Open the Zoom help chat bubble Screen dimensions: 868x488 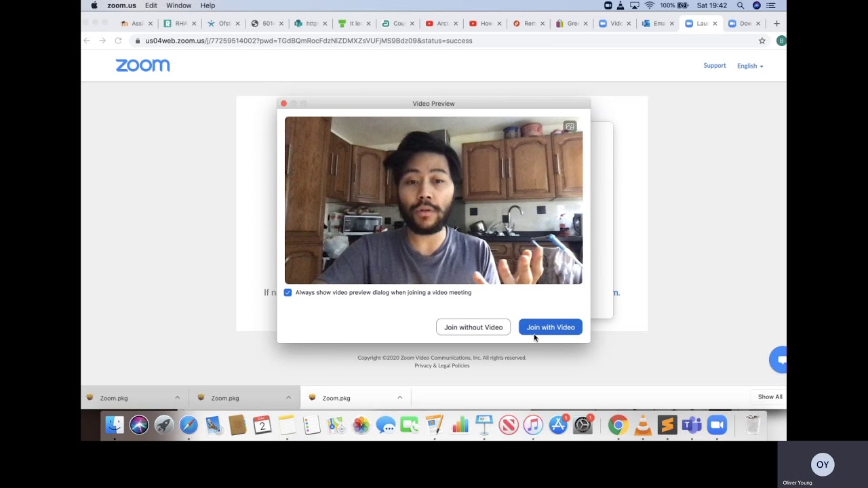pyautogui.click(x=778, y=360)
